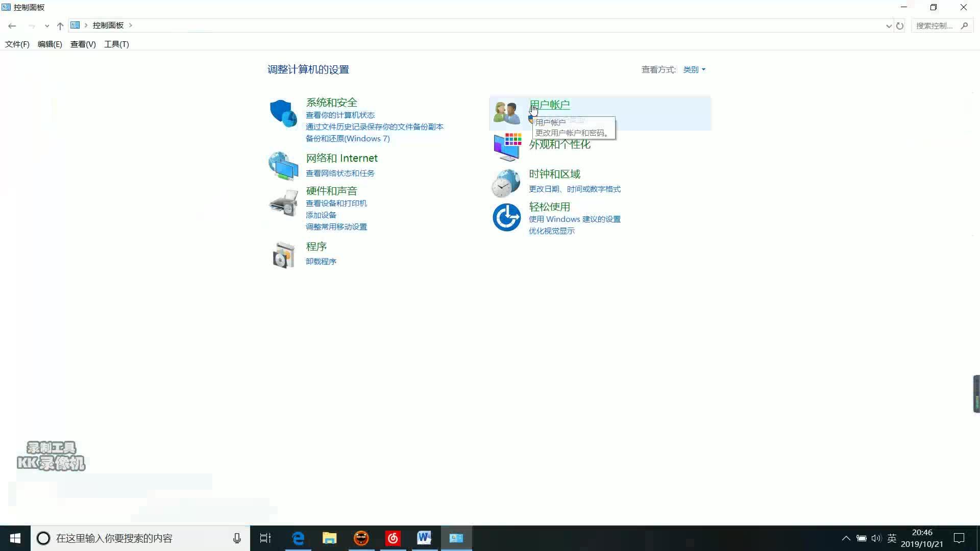Open NetEase Cloud Music red taskbar icon
The image size is (980, 551).
tap(393, 538)
